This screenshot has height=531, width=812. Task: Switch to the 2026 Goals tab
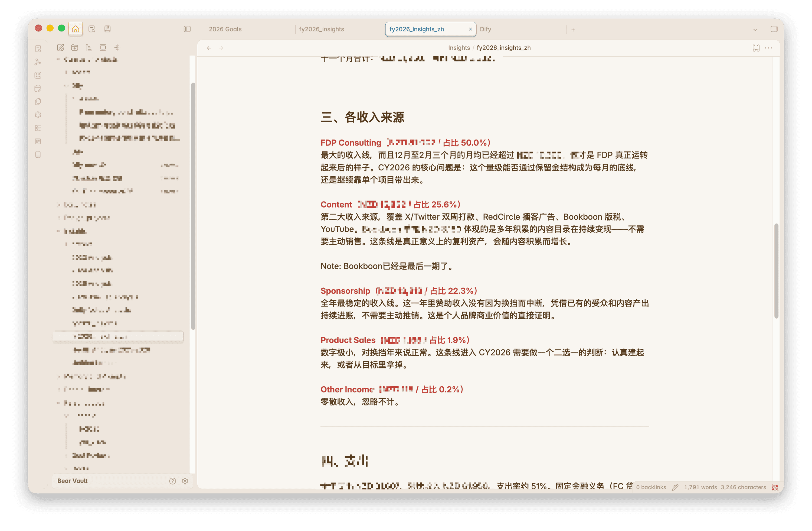click(225, 29)
